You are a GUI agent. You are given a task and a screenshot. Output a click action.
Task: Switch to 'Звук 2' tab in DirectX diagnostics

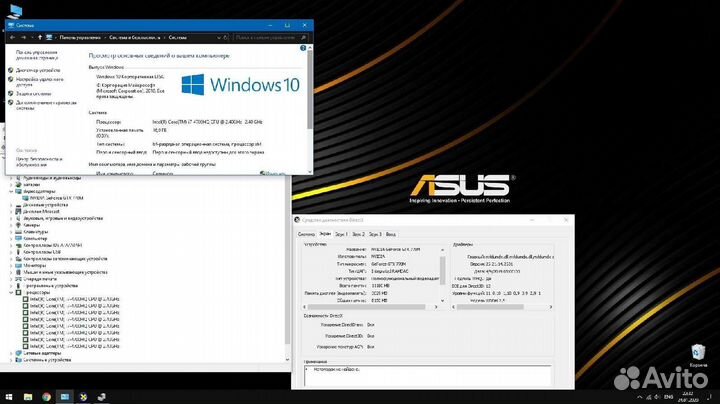[x=358, y=234]
